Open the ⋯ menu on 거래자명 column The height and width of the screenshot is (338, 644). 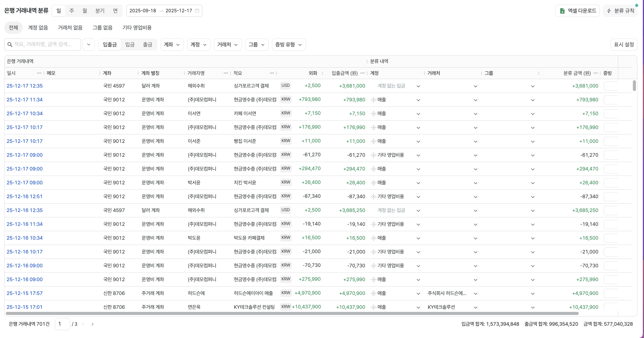pyautogui.click(x=226, y=73)
